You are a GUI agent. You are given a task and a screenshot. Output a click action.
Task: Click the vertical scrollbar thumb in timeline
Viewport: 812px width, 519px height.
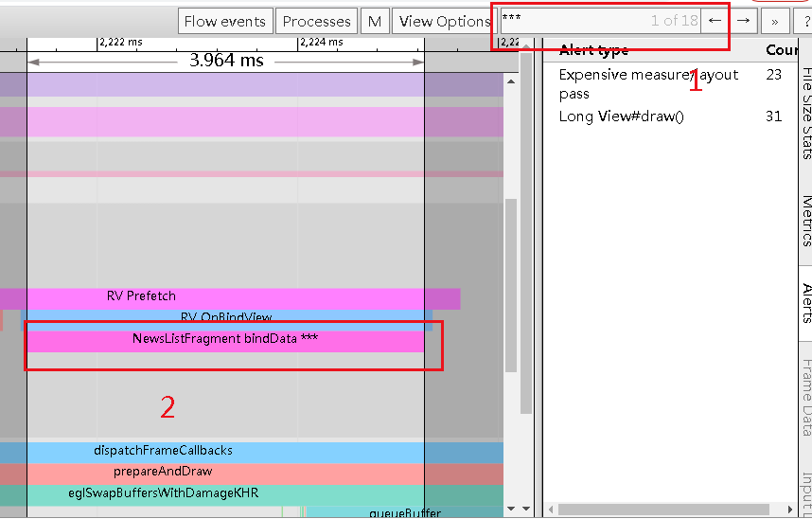pos(511,285)
